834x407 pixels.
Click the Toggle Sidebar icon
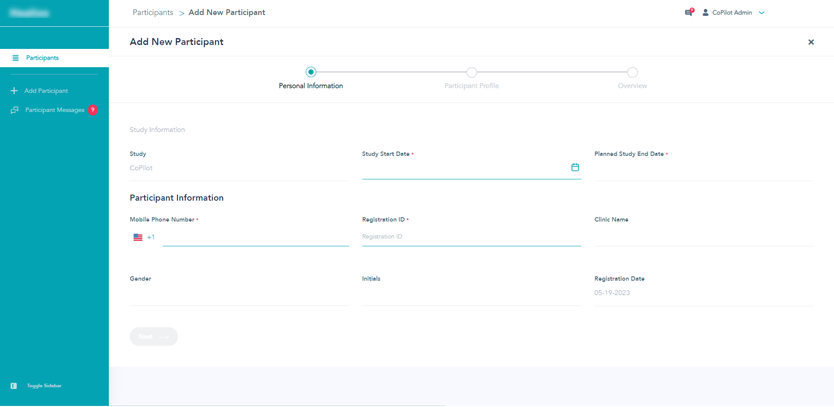[14, 386]
